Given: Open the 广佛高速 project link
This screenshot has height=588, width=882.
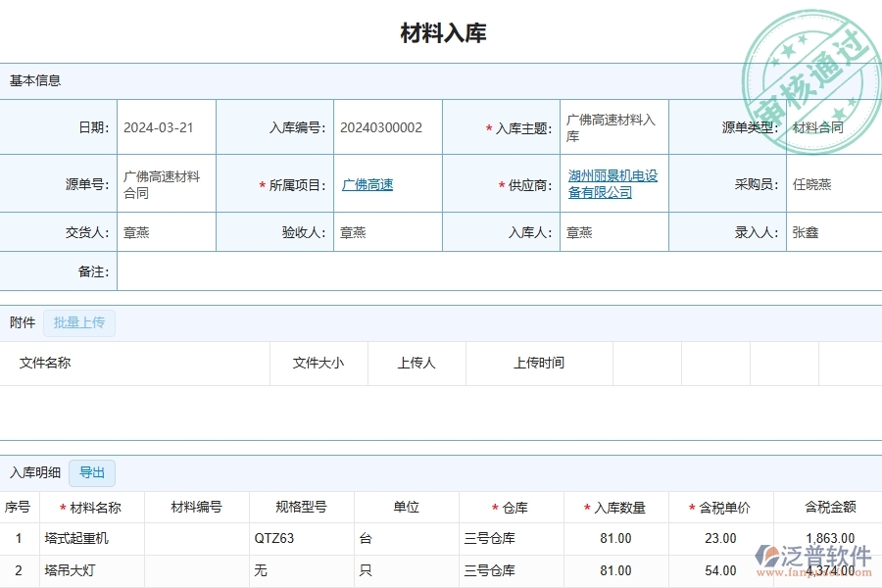Looking at the screenshot, I should pos(367,184).
